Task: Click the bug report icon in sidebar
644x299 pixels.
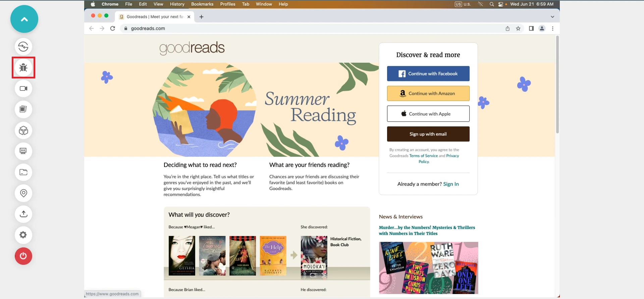Action: click(x=23, y=68)
